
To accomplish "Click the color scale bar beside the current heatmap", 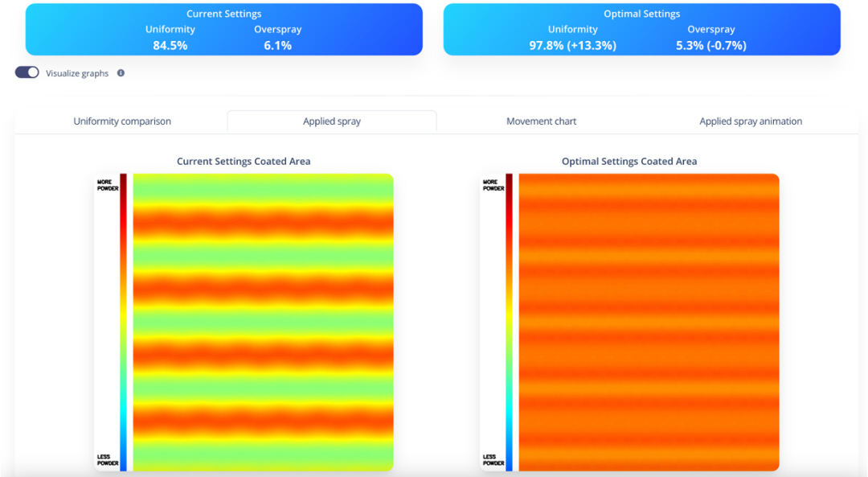I will click(123, 322).
